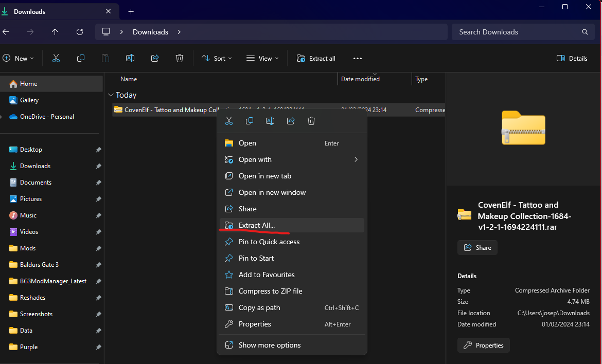Click the up navigation arrow

click(55, 32)
